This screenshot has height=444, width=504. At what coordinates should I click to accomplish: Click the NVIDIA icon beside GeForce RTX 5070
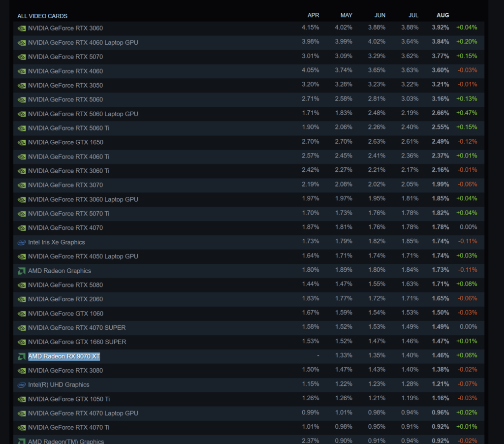[22, 57]
